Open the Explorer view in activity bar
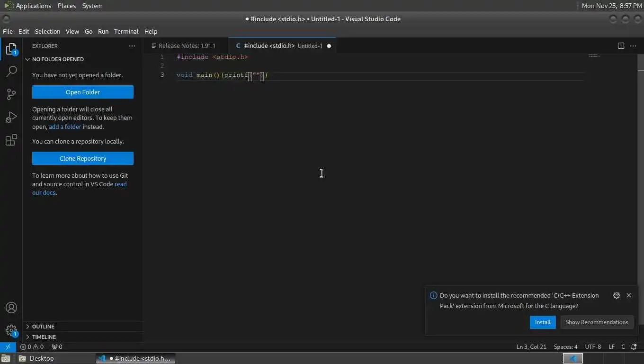This screenshot has height=364, width=644. tap(11, 49)
